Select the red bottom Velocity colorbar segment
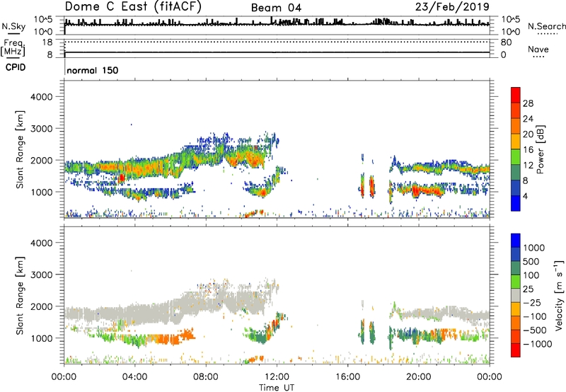566x392 pixels. (516, 350)
